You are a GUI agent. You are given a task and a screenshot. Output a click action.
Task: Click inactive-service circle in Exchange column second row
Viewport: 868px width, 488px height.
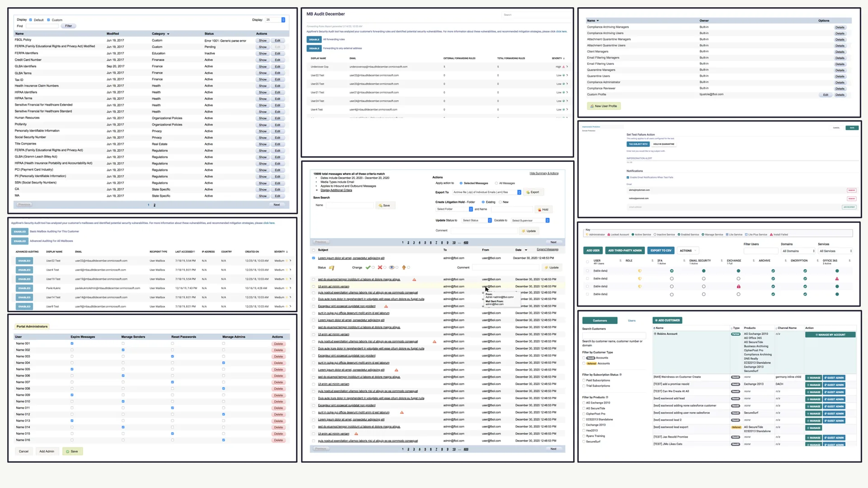[738, 279]
